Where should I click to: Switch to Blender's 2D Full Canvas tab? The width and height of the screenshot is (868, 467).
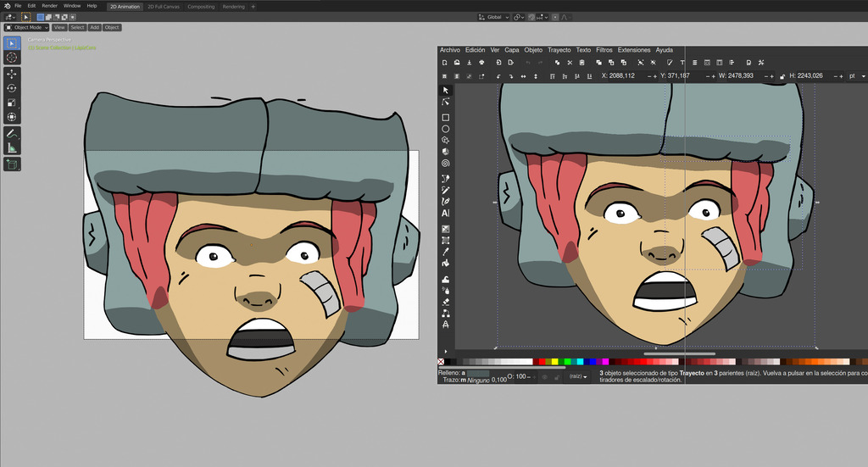(164, 7)
